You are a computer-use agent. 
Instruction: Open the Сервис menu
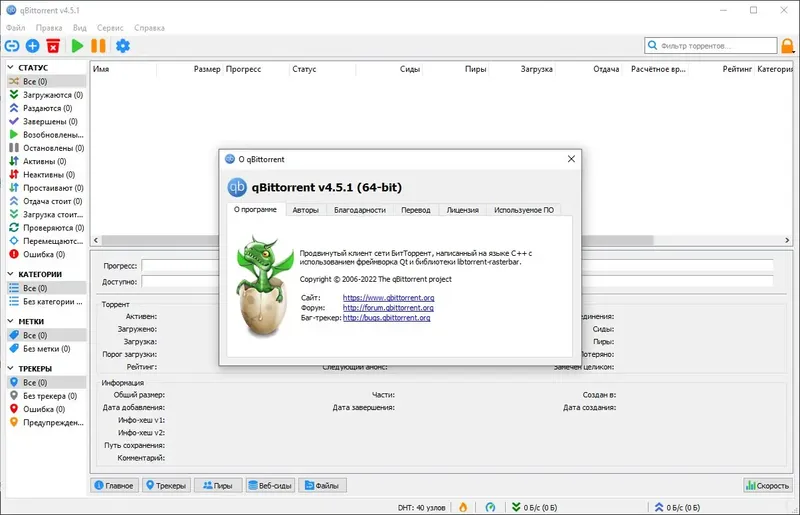click(x=110, y=28)
